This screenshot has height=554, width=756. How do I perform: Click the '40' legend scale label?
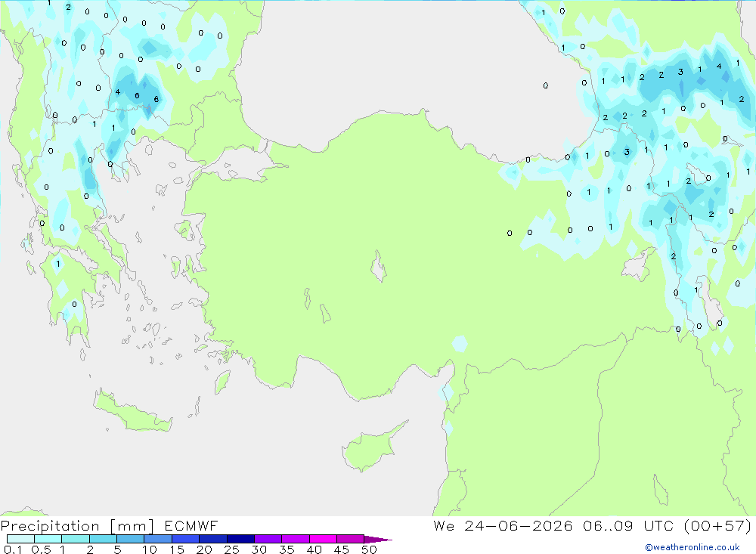pos(314,549)
